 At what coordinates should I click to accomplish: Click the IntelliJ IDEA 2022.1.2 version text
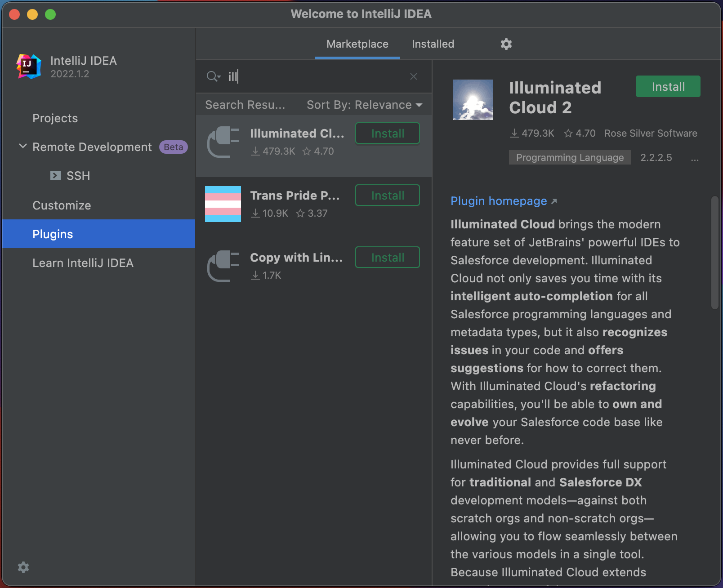pyautogui.click(x=70, y=74)
